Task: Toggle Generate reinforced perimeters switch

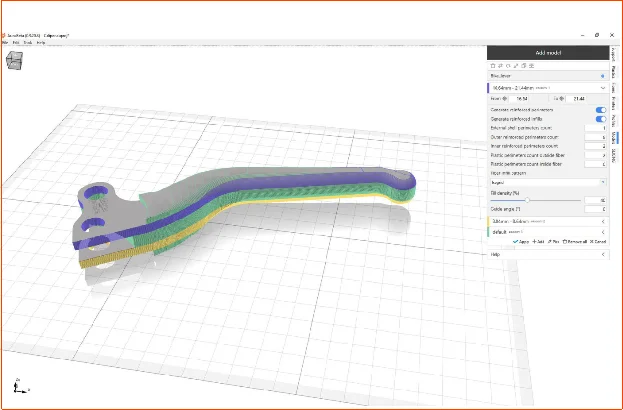Action: [600, 109]
